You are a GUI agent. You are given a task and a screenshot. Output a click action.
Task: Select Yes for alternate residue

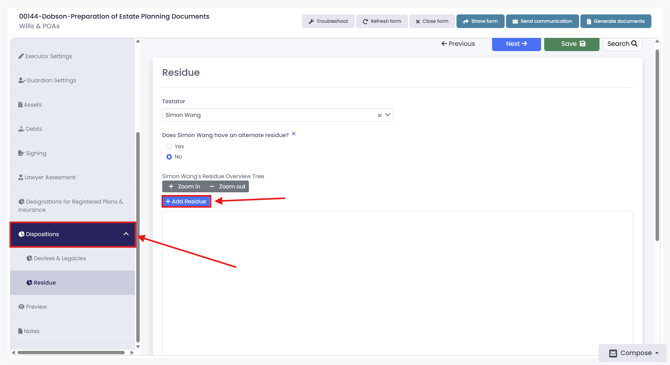click(x=169, y=146)
